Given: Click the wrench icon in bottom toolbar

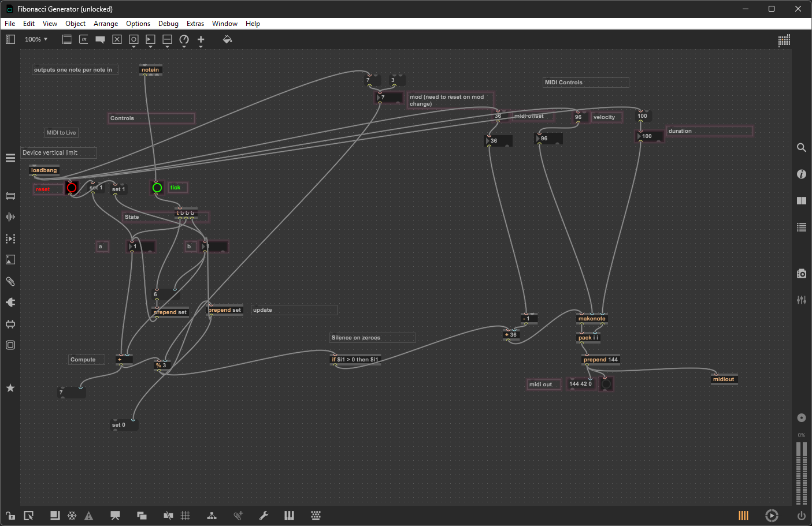Looking at the screenshot, I should click(264, 516).
